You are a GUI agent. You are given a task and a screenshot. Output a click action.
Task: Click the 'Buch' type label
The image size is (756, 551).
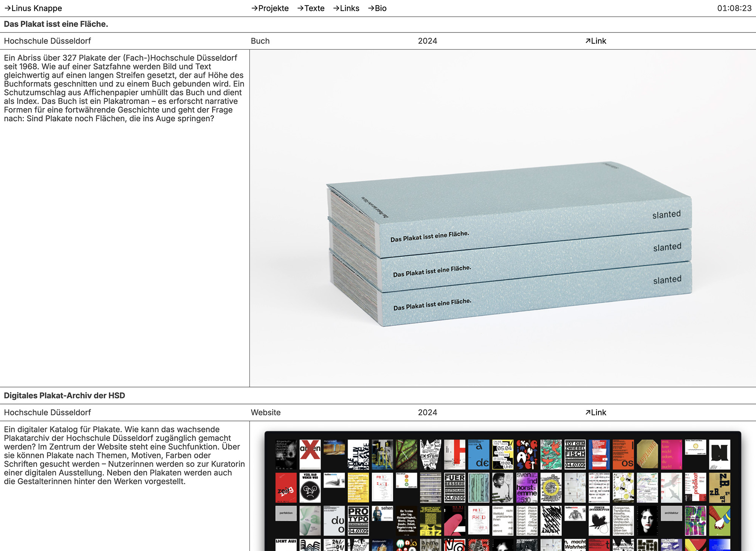pos(260,41)
